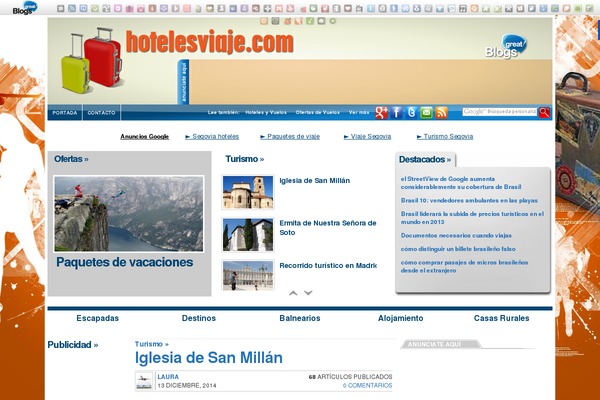Click the 'ANUNCIATE AQUÍ' sidebar tab
The image size is (600, 400).
tap(440, 344)
